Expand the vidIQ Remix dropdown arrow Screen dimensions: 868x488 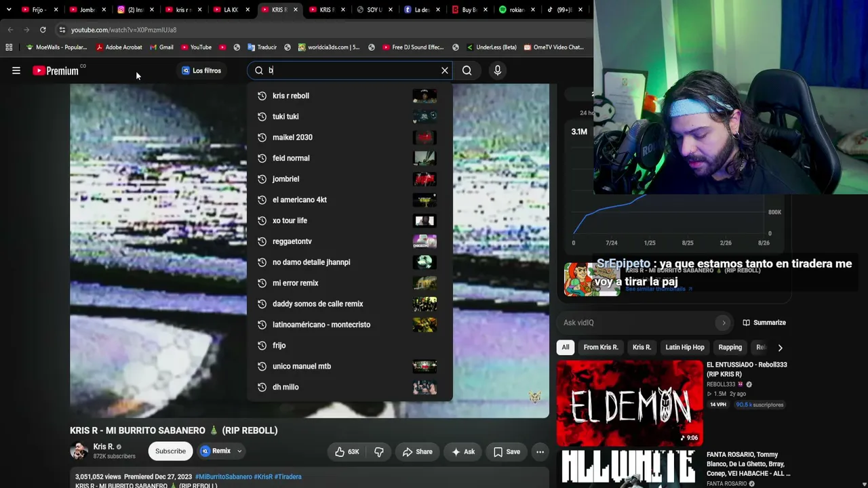click(x=239, y=451)
